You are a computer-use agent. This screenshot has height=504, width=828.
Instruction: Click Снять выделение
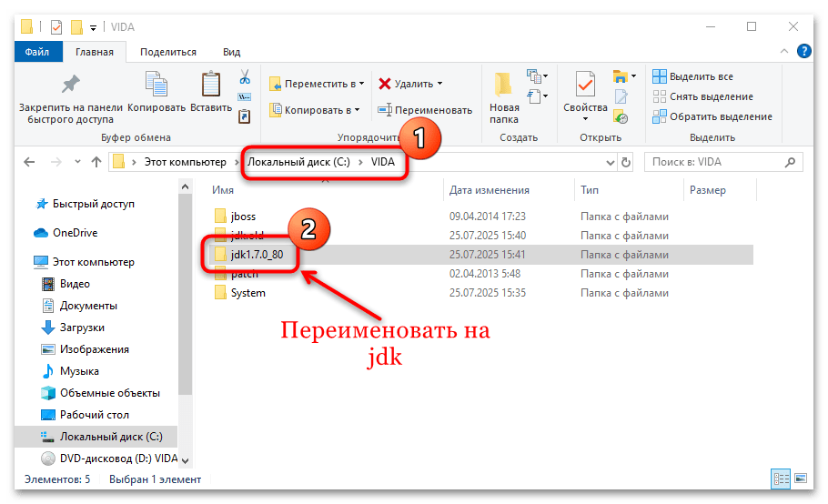pyautogui.click(x=702, y=96)
